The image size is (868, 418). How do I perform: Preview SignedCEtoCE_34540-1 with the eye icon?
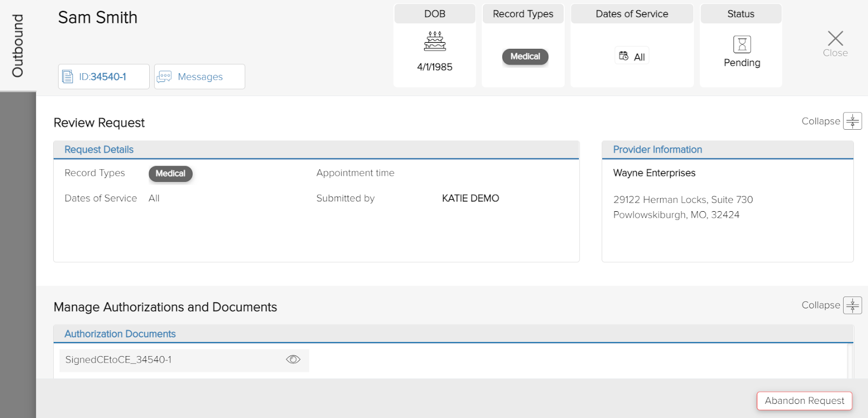click(x=293, y=359)
